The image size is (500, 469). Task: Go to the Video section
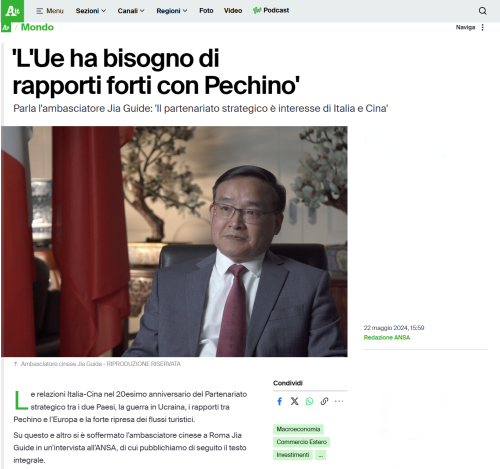coord(233,11)
